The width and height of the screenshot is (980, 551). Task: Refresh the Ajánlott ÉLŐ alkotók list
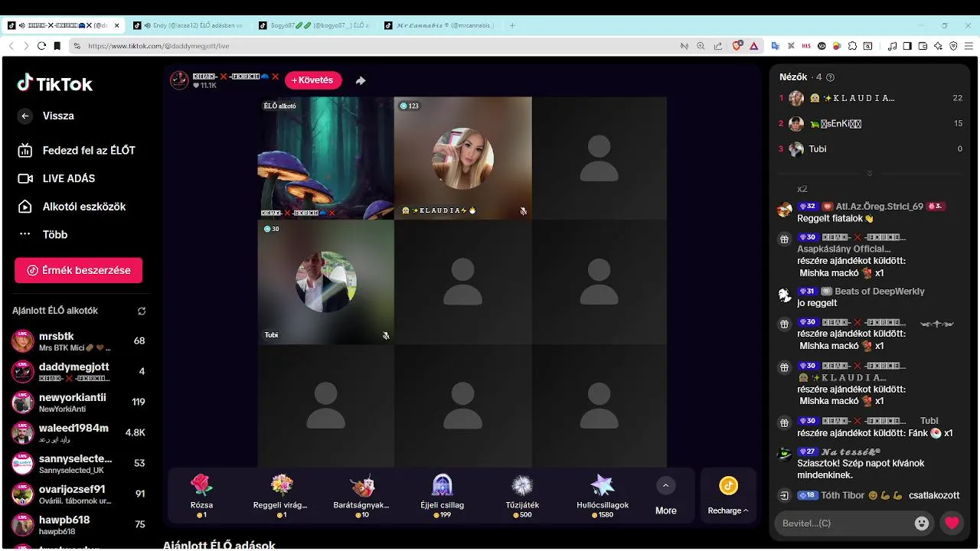click(x=142, y=311)
